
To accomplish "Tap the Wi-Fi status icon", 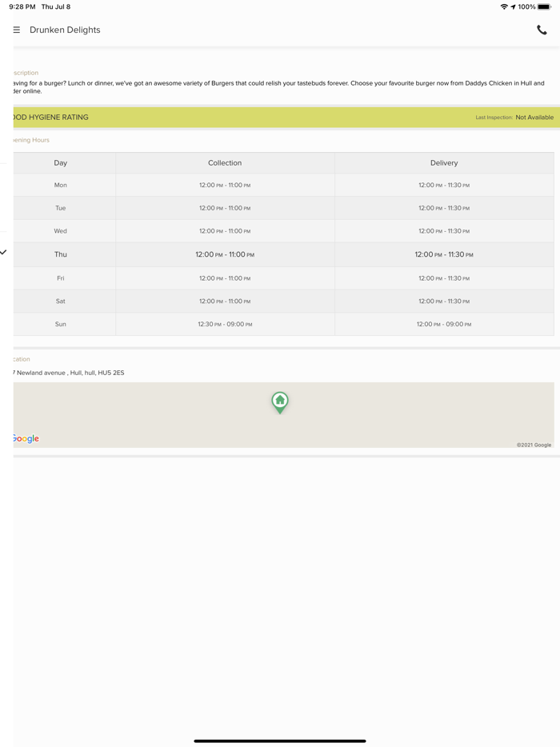I will (504, 6).
